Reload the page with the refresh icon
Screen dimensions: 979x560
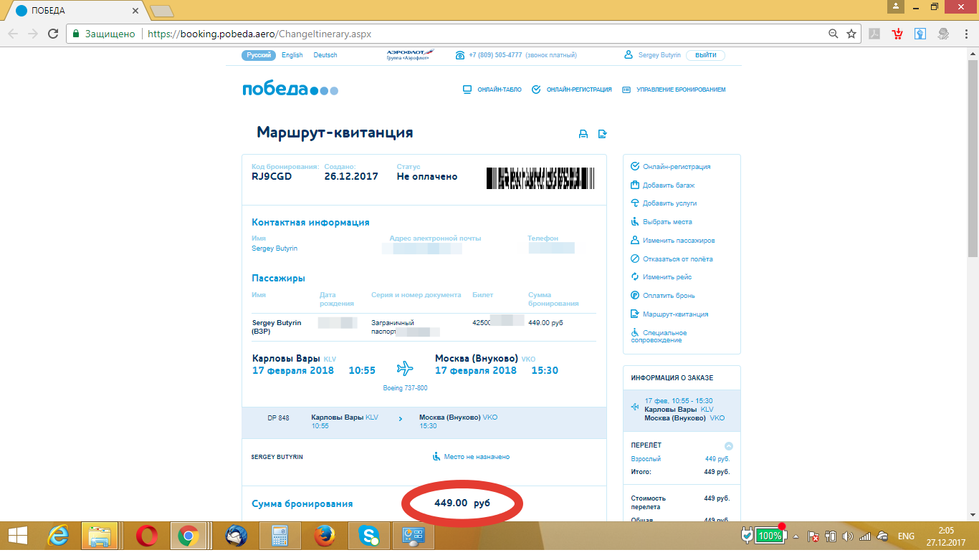coord(53,34)
